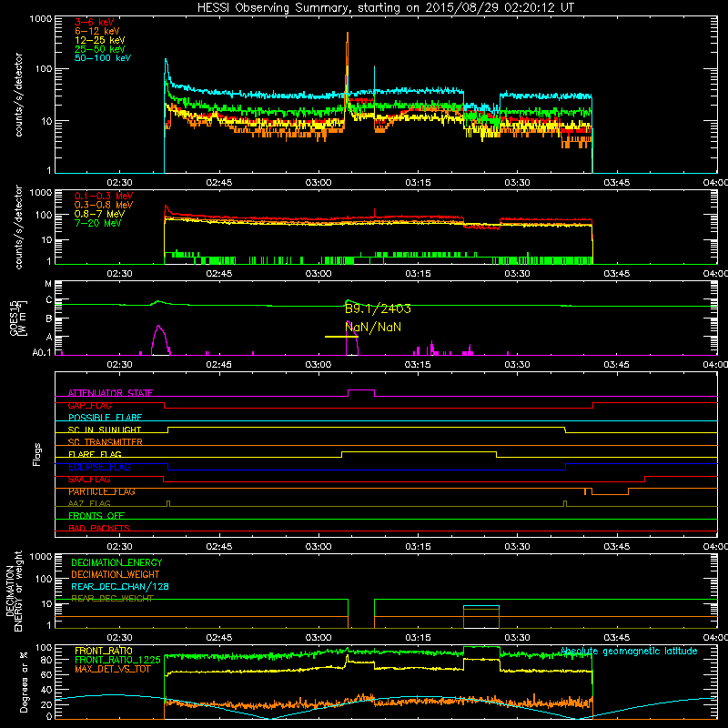Viewport: 728px width, 728px height.
Task: Select the GAP_FLAG label
Action: tap(89, 405)
